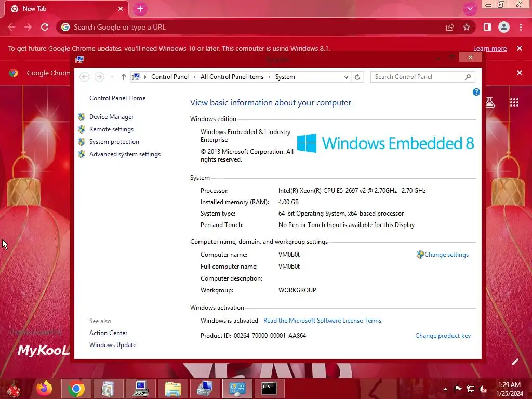Open Advanced system settings

point(125,154)
